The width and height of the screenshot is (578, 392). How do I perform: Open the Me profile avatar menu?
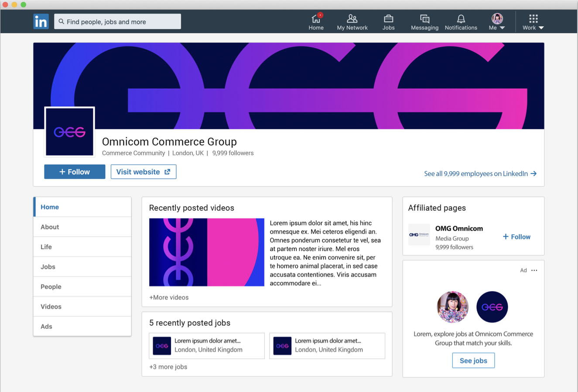coord(497,22)
